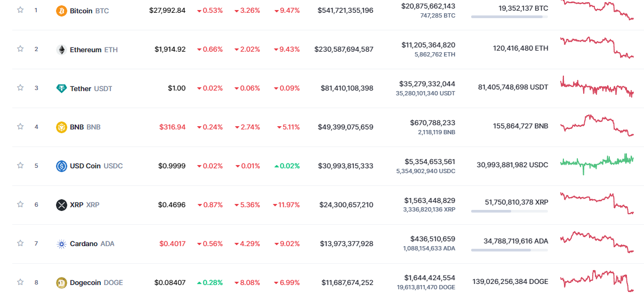Viewport: 644px width, 301px height.
Task: Open Tether's 7-day price chart
Action: coord(597,87)
